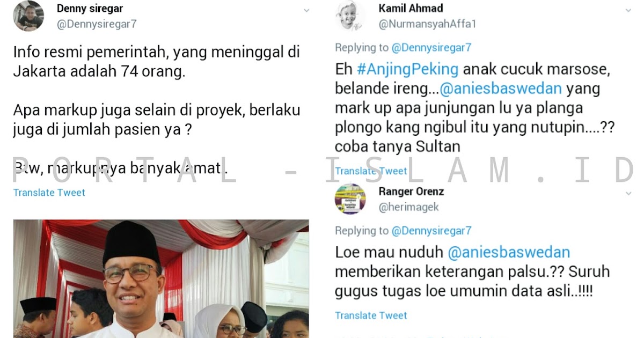Open the #AnjingPeking hashtag
The width and height of the screenshot is (644, 338).
click(407, 70)
